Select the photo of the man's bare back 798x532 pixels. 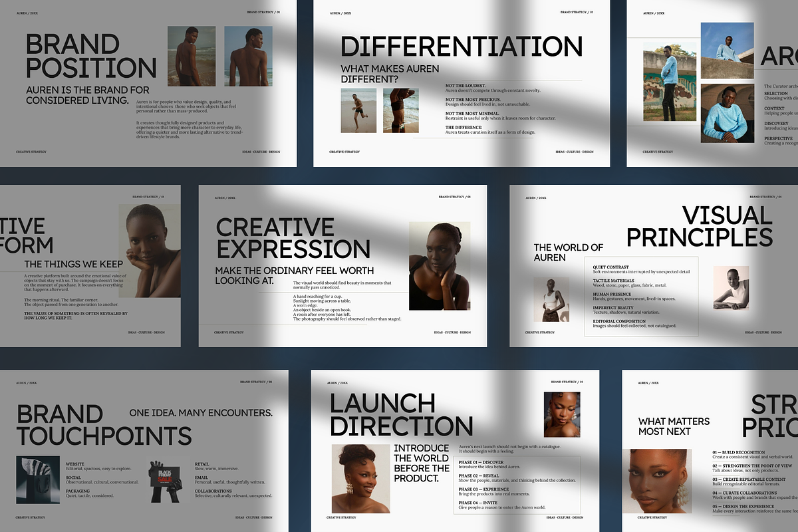(248, 56)
